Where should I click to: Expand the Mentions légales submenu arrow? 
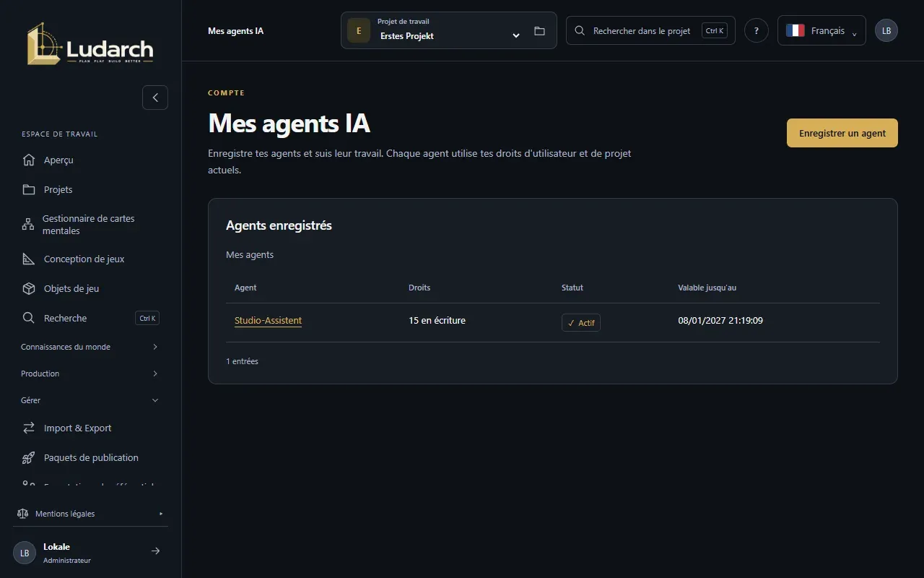click(x=161, y=514)
